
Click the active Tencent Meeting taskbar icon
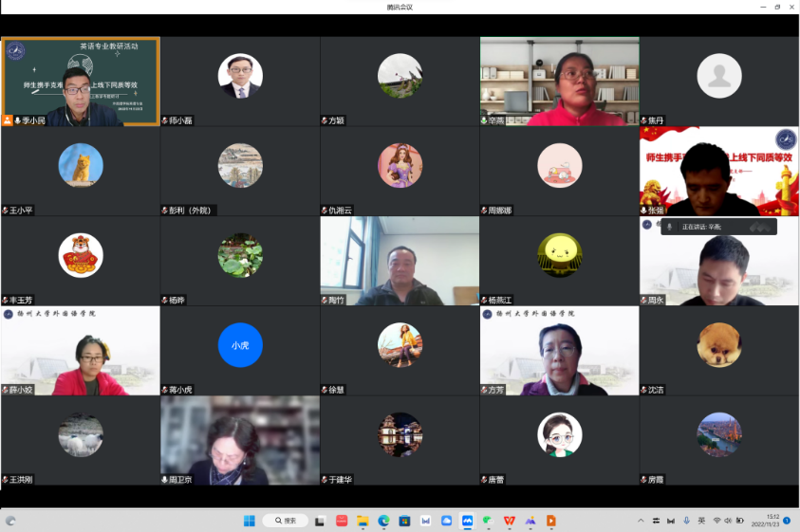click(467, 521)
